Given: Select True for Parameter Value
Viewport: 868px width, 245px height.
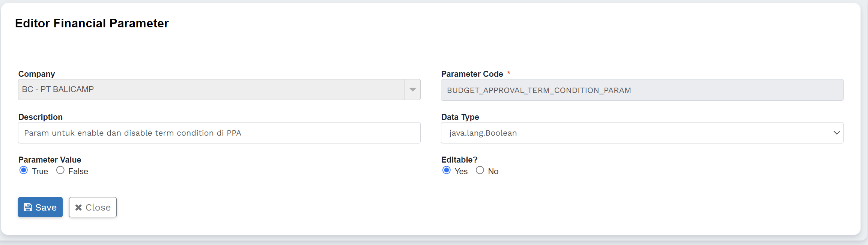Looking at the screenshot, I should tap(24, 170).
